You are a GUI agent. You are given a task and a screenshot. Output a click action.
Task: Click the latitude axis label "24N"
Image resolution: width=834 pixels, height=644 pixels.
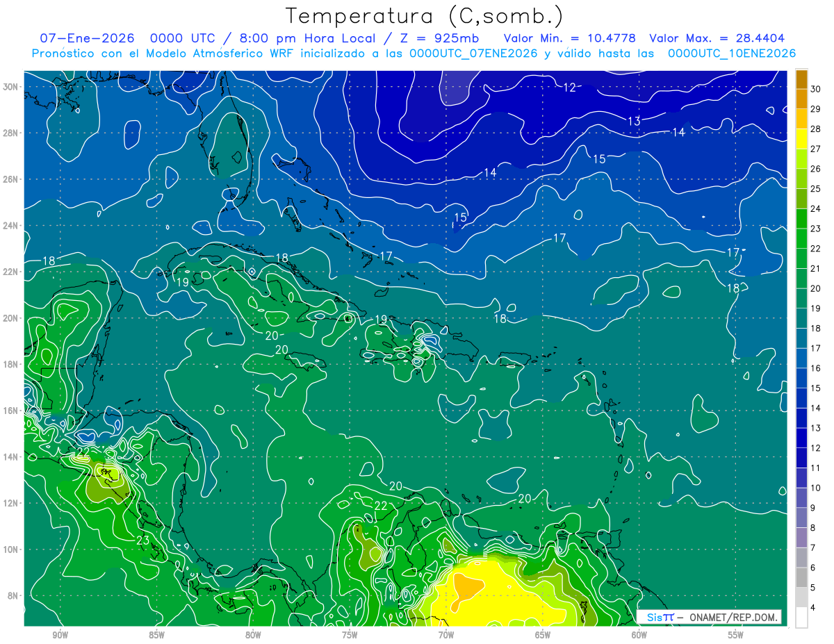click(10, 226)
